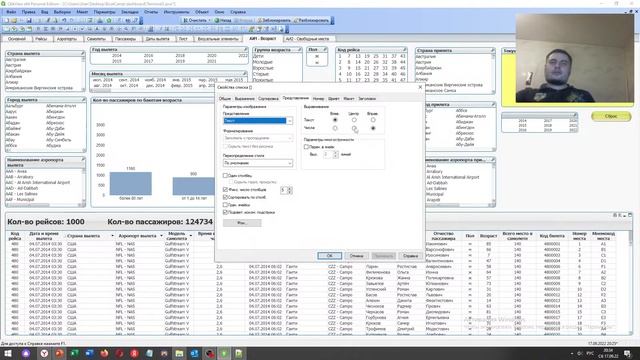
Task: Click the Clear (Очистить) toolbar button
Action: (195, 20)
